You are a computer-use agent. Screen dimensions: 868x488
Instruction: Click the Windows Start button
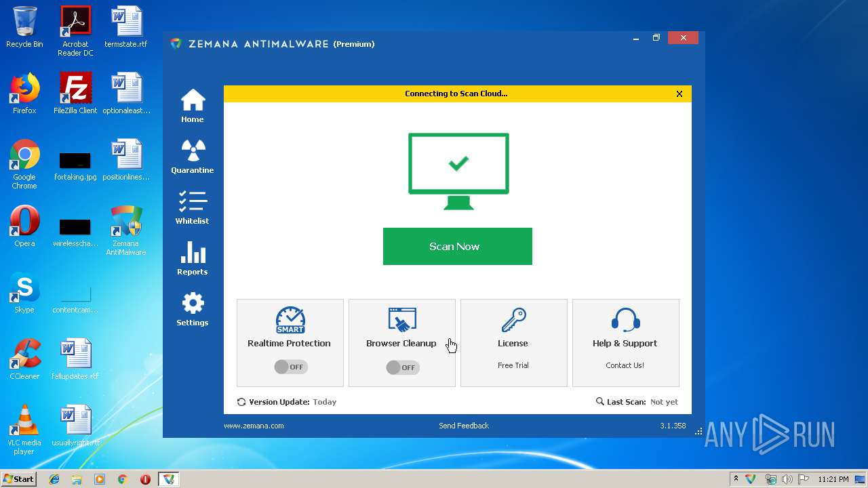click(19, 479)
